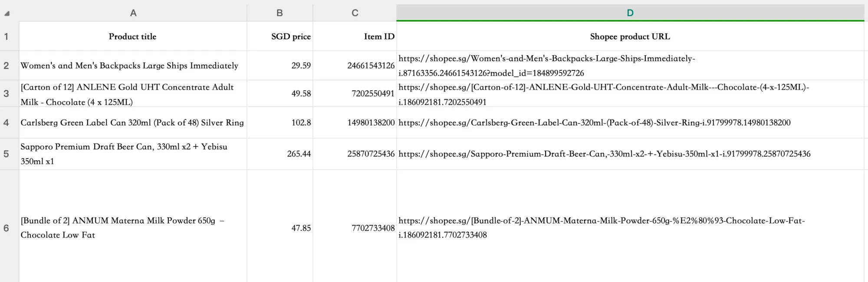The image size is (868, 282).
Task: Select column D header
Action: click(x=630, y=13)
